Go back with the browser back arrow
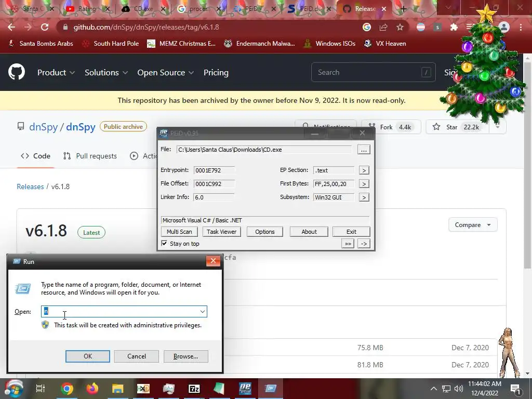The width and height of the screenshot is (532, 399). [x=11, y=27]
